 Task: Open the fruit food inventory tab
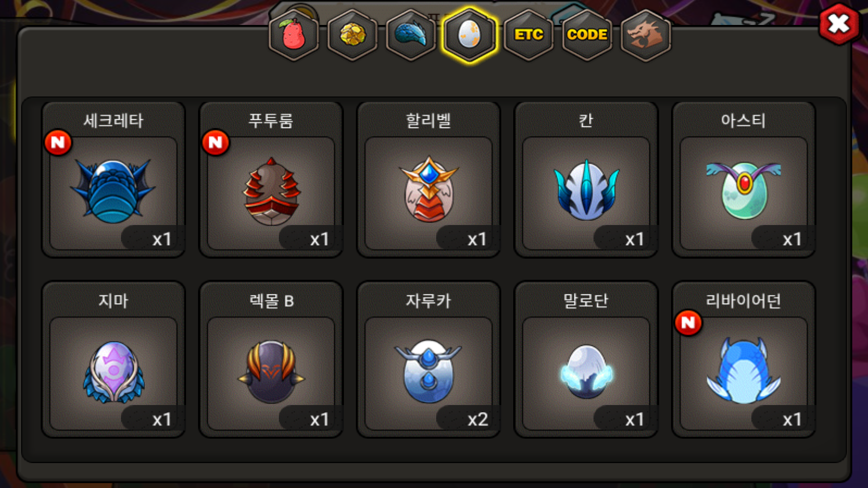pos(293,35)
